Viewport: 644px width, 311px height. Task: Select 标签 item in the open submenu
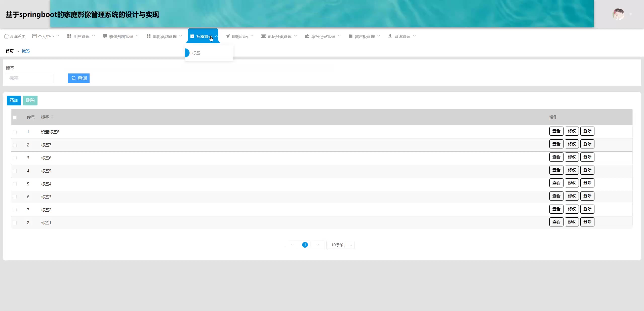[196, 53]
